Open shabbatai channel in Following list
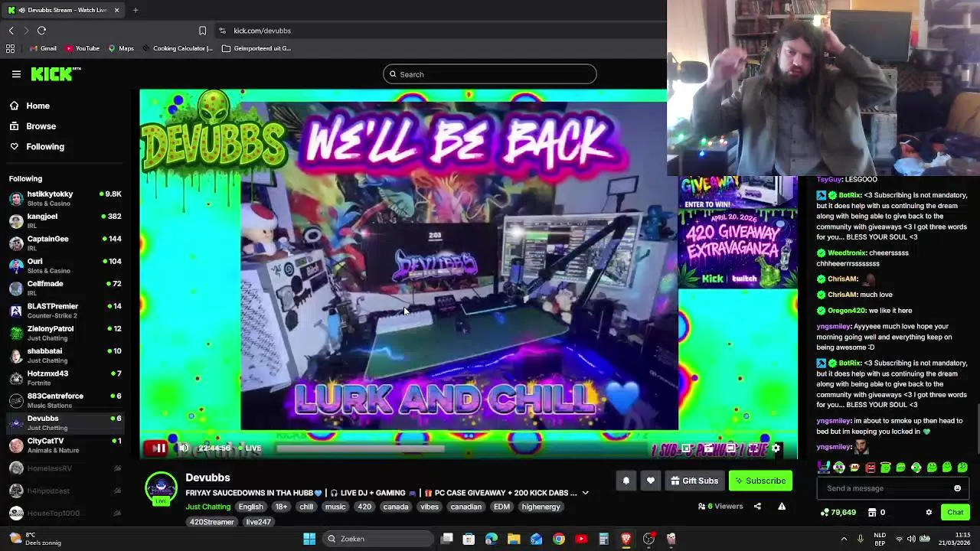Image resolution: width=980 pixels, height=551 pixels. [65, 356]
